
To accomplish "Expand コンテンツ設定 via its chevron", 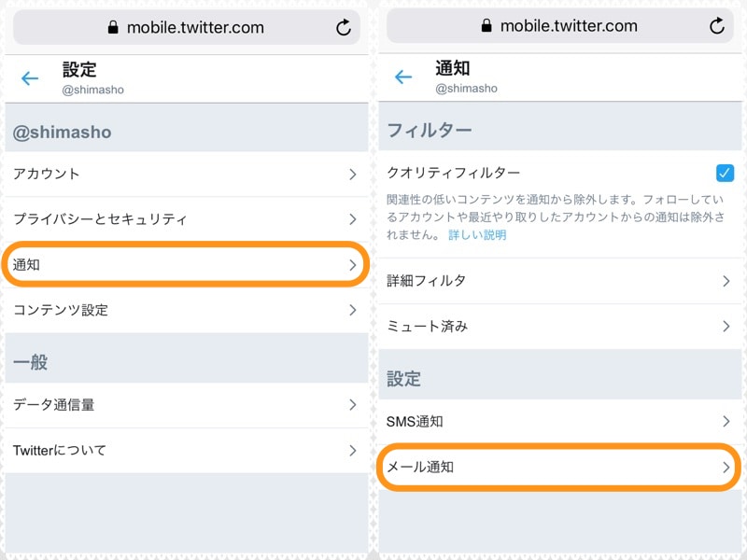I will coord(352,310).
